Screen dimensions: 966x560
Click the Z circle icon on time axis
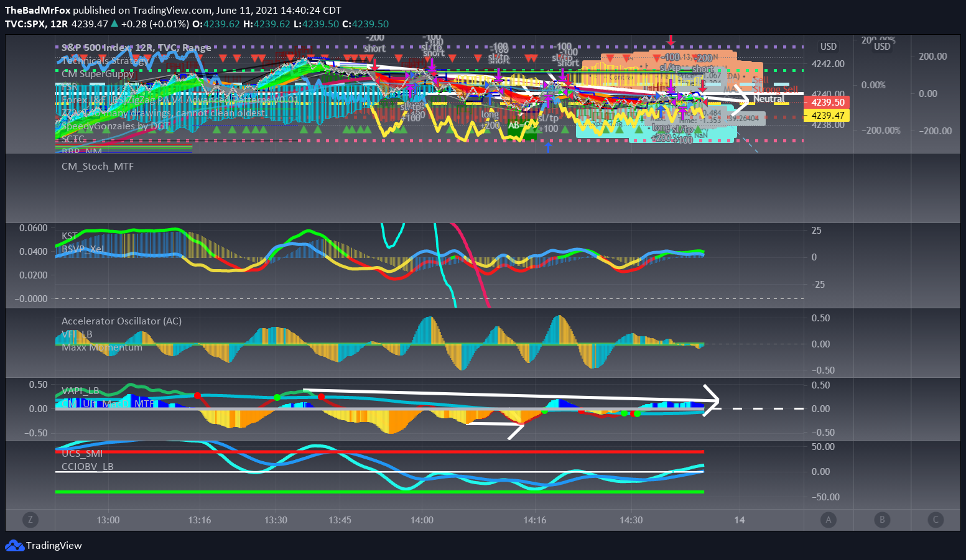pos(29,520)
